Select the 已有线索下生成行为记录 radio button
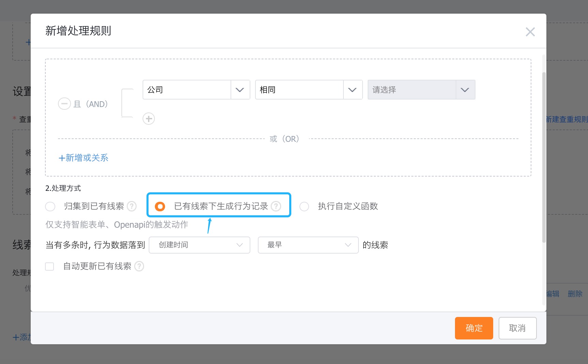The image size is (588, 364). [x=160, y=207]
